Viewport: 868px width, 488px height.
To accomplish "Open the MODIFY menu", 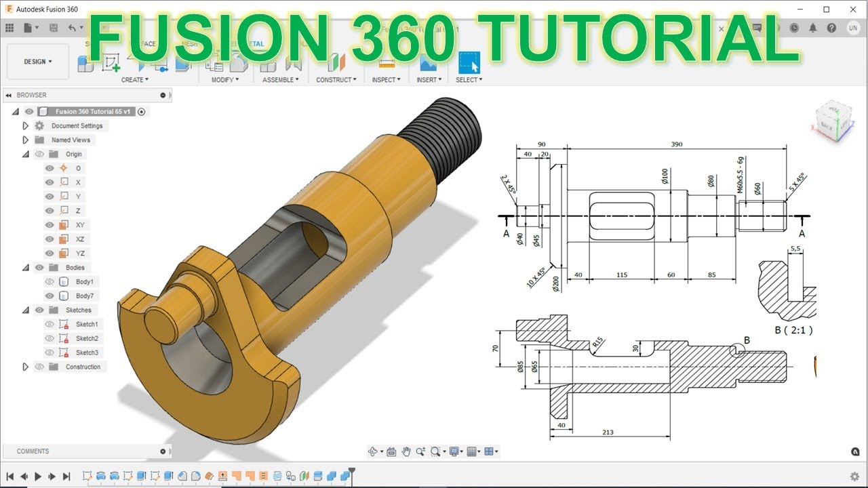I will click(x=225, y=80).
